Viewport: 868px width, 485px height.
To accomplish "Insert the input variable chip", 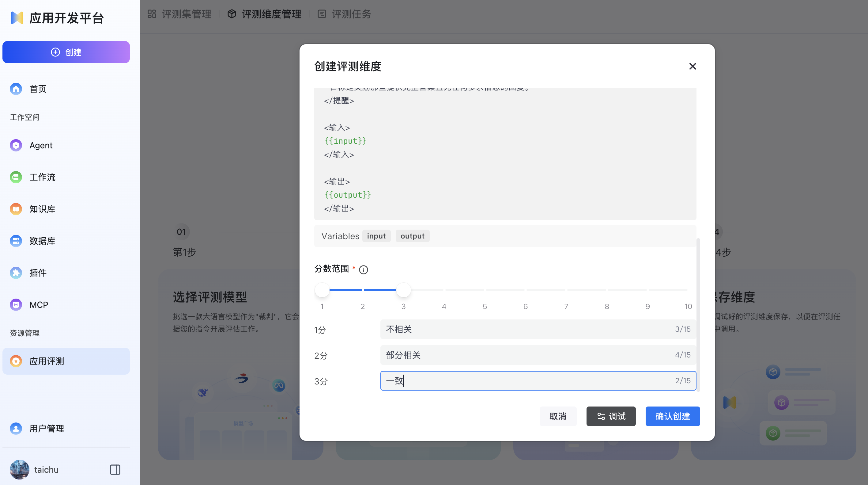I will point(376,236).
